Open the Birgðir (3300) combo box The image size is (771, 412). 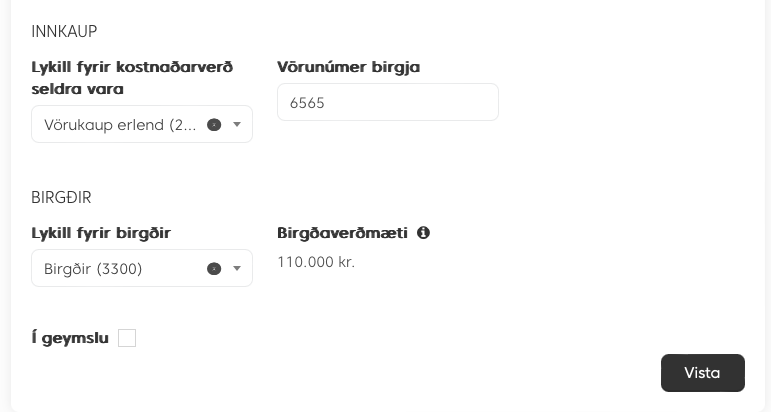point(142,268)
